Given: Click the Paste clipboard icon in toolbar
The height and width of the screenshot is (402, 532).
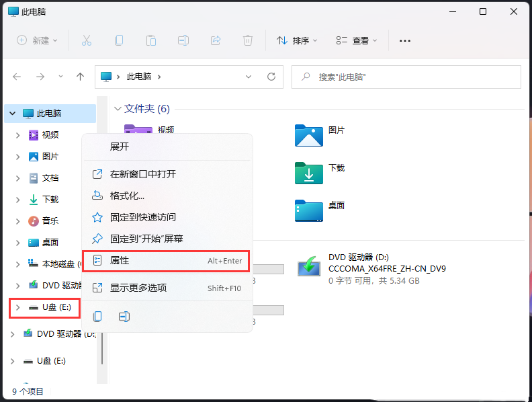Looking at the screenshot, I should (x=151, y=40).
